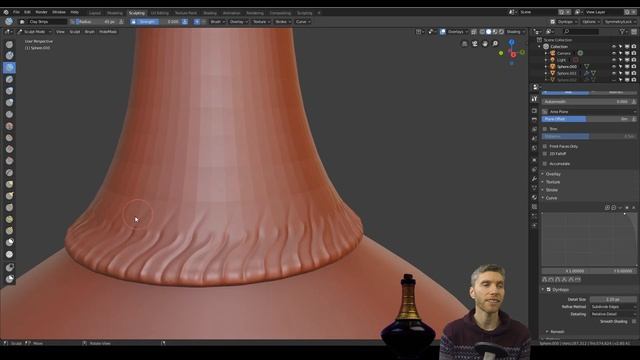Select the Layer sculpt brush
Screen dimensions: 640x360
click(9, 79)
